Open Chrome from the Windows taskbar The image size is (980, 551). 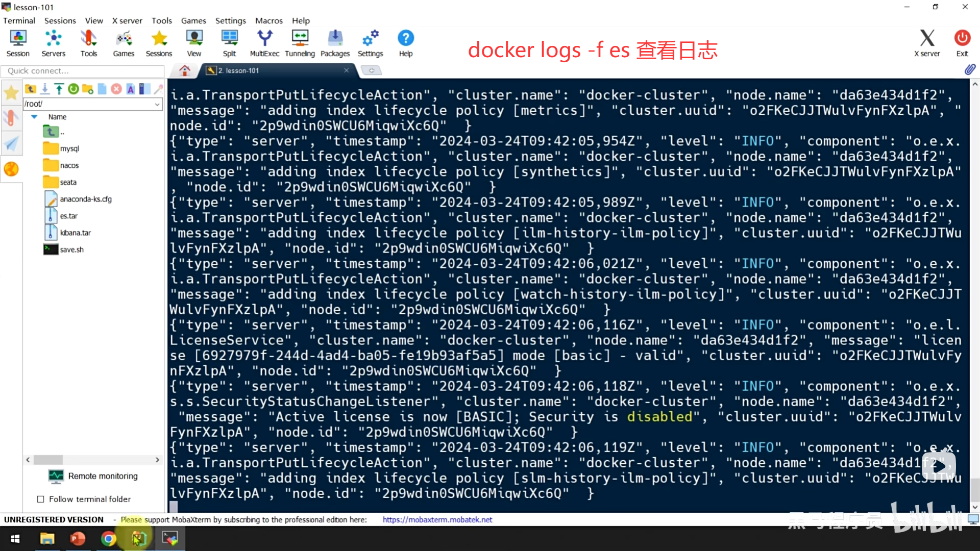tap(108, 539)
